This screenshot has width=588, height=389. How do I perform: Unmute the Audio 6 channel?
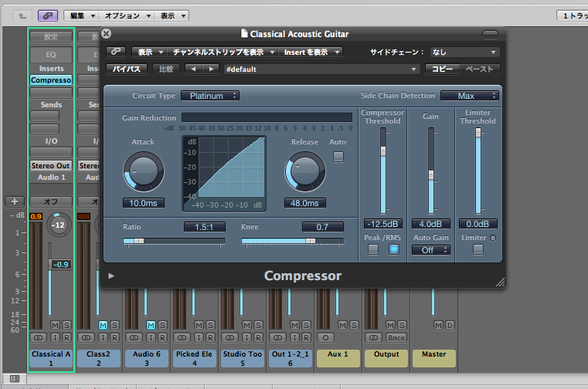click(151, 325)
